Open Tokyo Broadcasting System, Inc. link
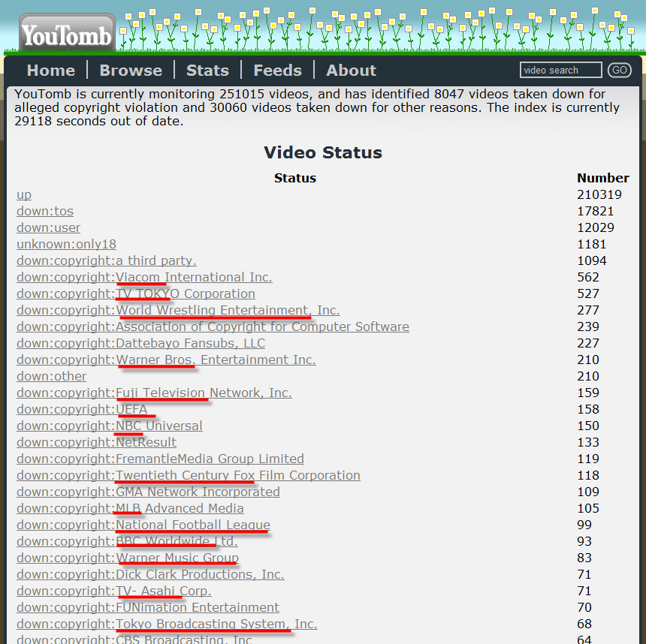 point(167,624)
